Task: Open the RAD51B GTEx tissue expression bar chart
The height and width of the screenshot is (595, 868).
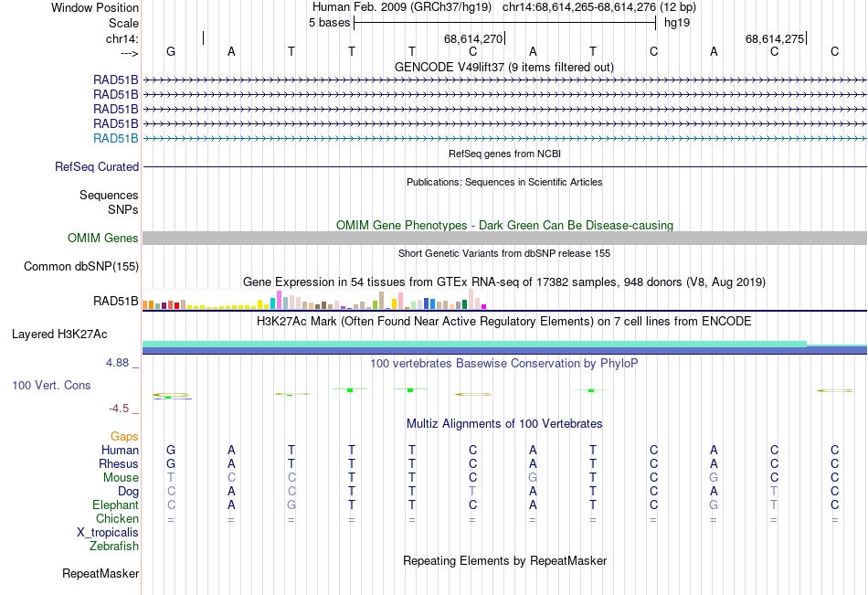Action: coord(314,299)
